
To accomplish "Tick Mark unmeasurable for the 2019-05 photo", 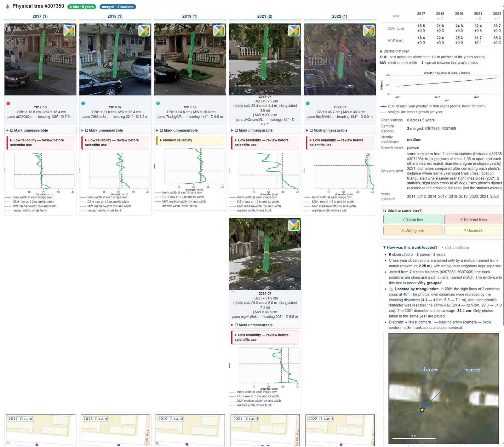I will (161, 130).
